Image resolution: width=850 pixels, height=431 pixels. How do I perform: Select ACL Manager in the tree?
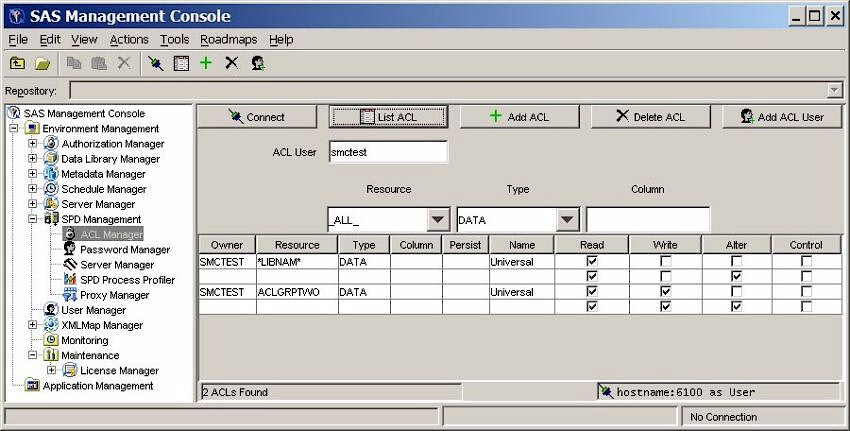tap(112, 234)
